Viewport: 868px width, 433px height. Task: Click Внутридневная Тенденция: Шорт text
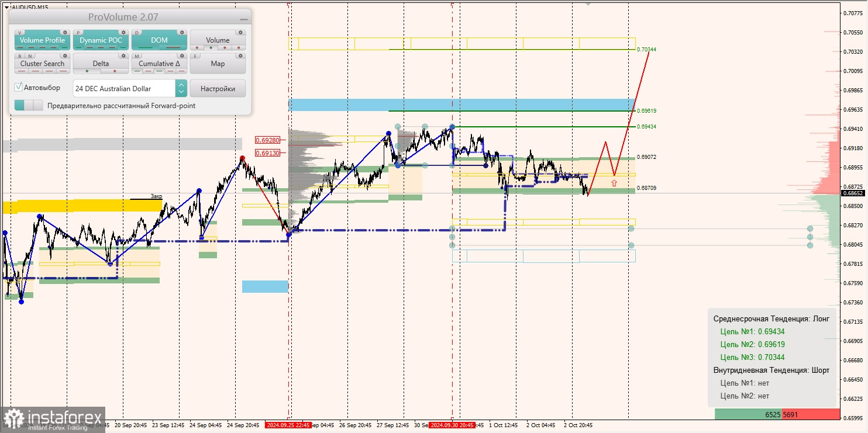771,370
